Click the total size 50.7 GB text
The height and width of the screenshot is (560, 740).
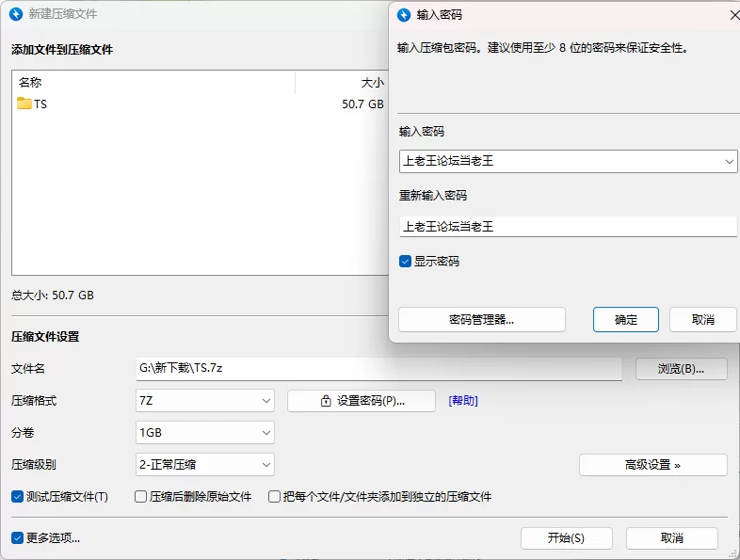(53, 296)
